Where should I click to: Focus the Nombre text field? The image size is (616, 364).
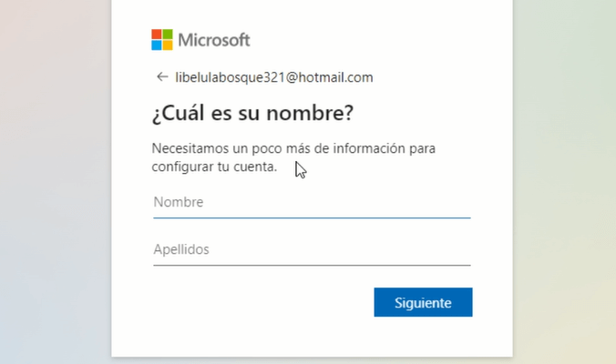pyautogui.click(x=312, y=202)
